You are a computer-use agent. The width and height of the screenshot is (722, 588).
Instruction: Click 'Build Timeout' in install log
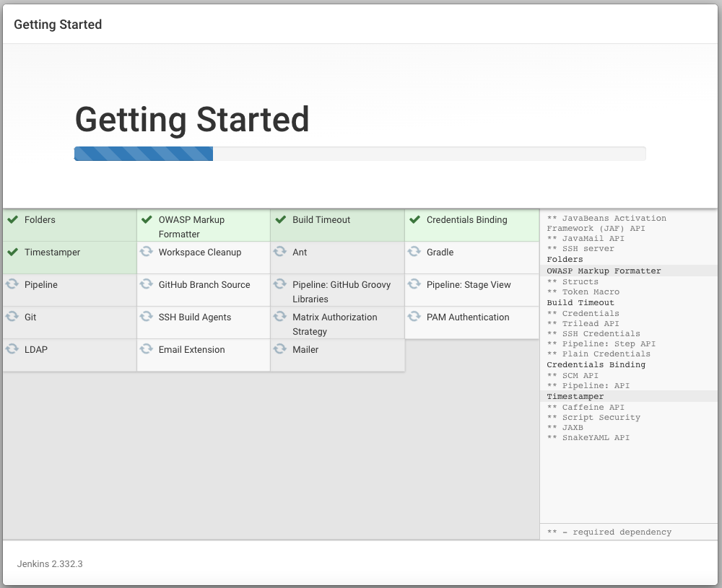pos(580,303)
